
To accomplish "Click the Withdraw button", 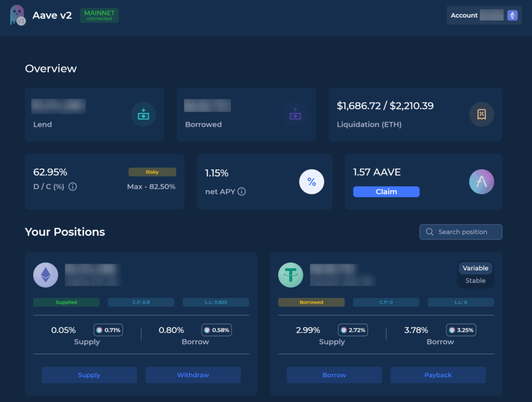I will coord(193,375).
